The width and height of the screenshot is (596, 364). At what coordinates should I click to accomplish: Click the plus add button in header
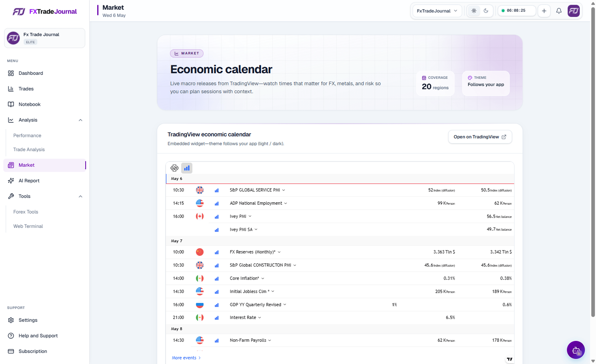click(x=544, y=11)
